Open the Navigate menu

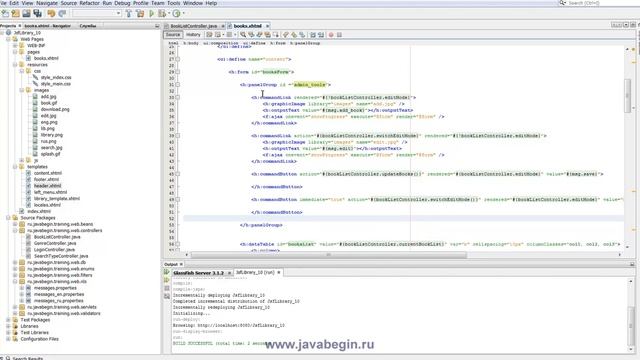47,3
